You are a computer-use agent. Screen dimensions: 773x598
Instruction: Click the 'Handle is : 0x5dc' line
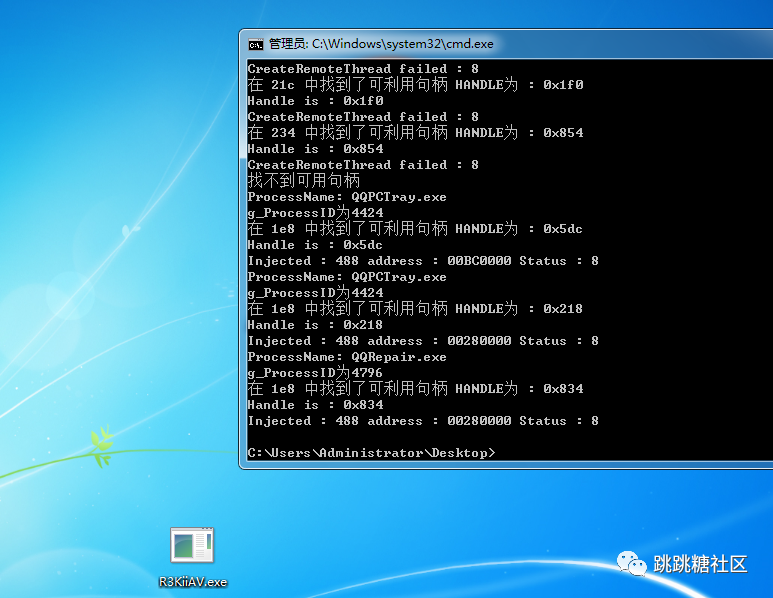click(x=315, y=245)
